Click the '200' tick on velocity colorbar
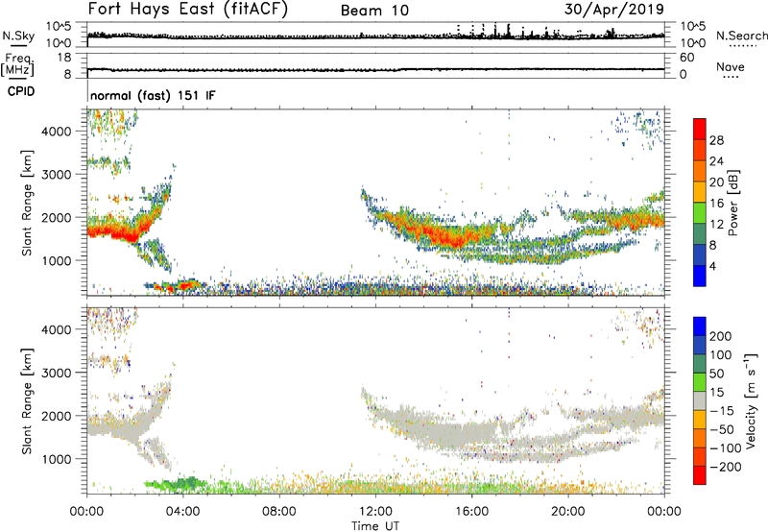This screenshot has height=532, width=768. coord(721,336)
